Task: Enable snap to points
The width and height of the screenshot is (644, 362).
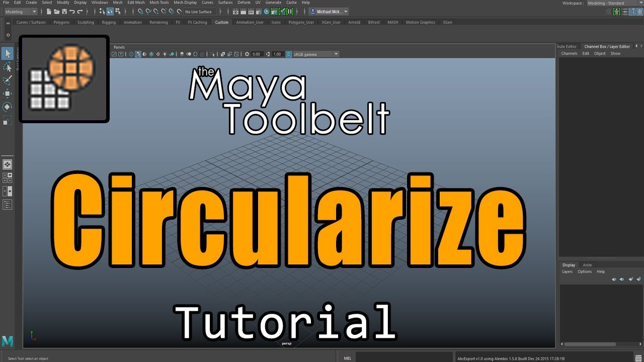Action: pos(156,12)
